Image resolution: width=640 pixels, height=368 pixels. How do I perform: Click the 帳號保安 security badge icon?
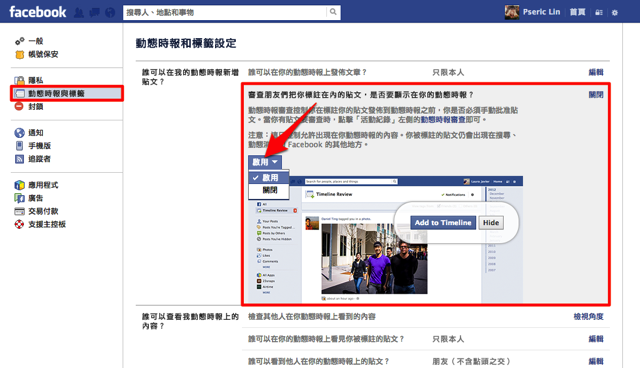tap(20, 54)
